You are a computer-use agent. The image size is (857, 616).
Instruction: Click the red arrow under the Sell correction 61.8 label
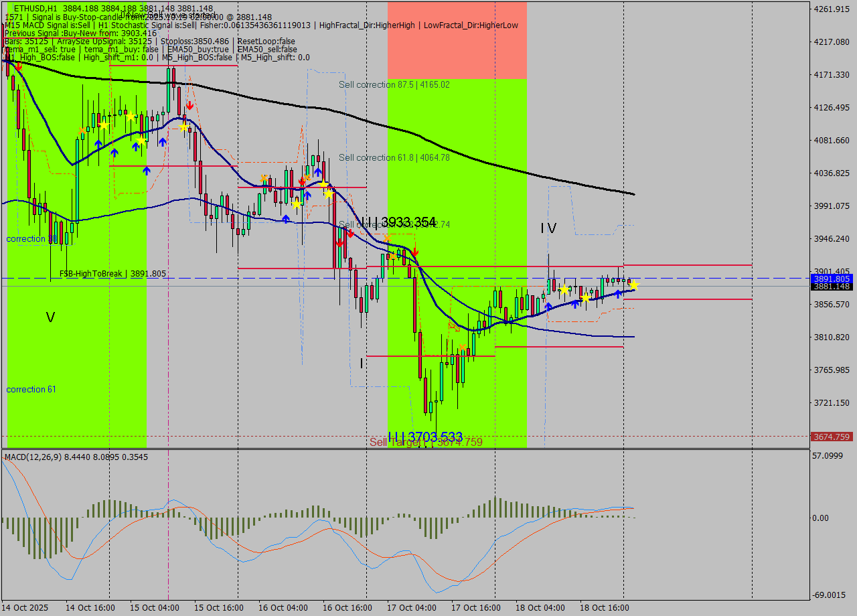coord(302,181)
